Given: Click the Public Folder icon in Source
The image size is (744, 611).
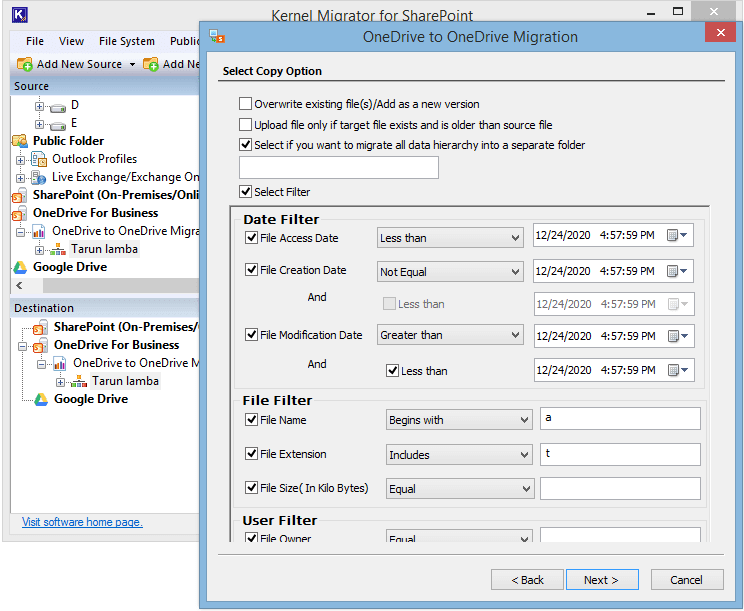Looking at the screenshot, I should (x=20, y=141).
